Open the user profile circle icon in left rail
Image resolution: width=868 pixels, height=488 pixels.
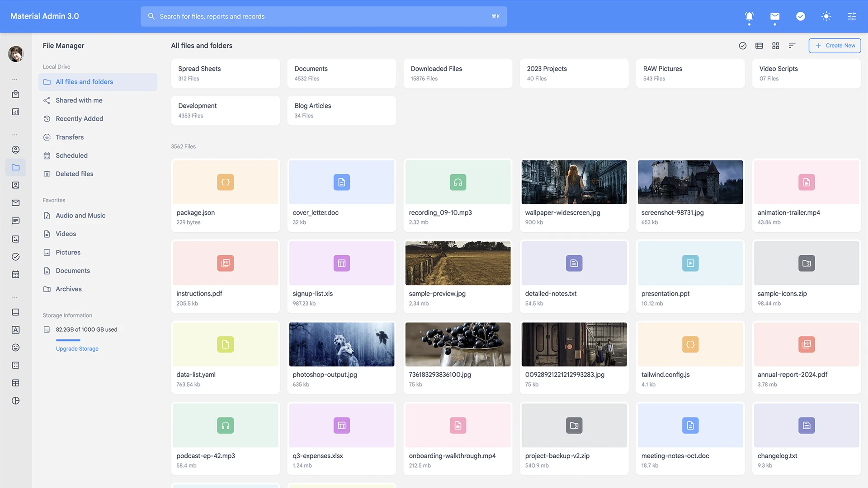[16, 150]
